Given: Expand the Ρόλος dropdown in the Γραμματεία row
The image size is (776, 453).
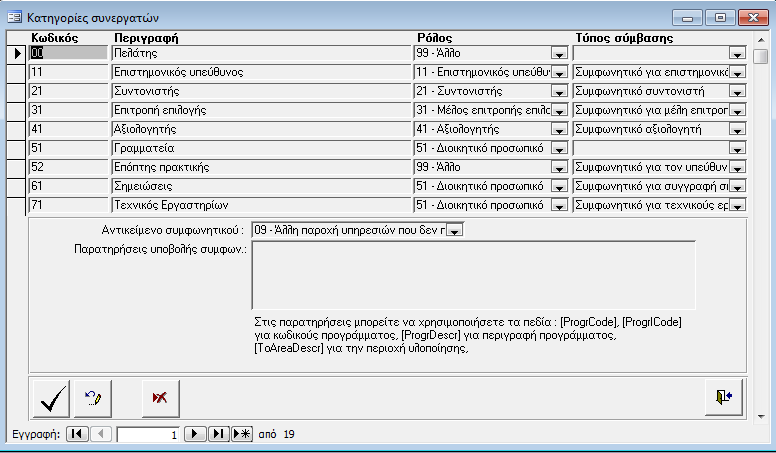Looking at the screenshot, I should [x=558, y=149].
